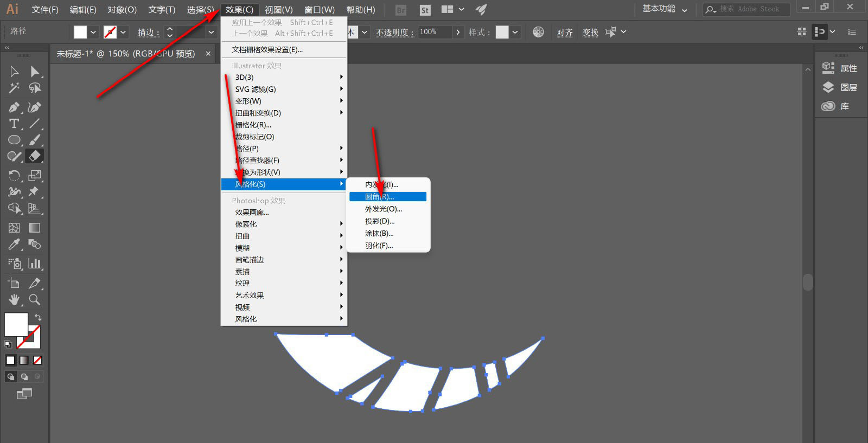Switch paint mode to Gradient

tap(24, 360)
